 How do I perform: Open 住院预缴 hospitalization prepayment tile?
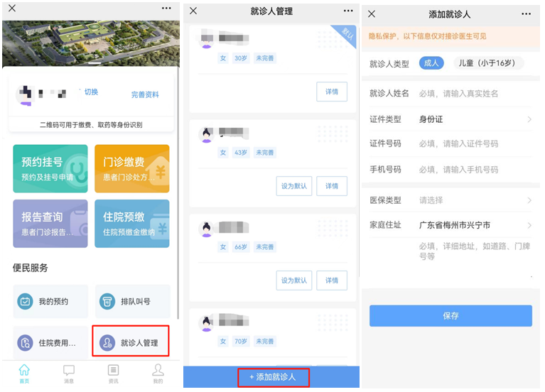click(x=131, y=223)
